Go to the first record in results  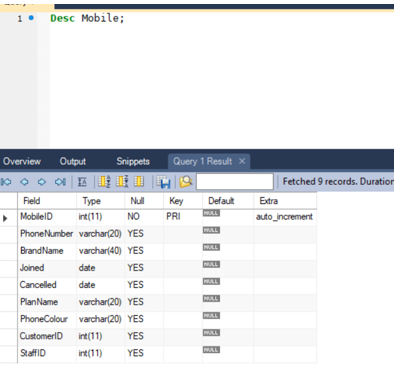(6, 182)
